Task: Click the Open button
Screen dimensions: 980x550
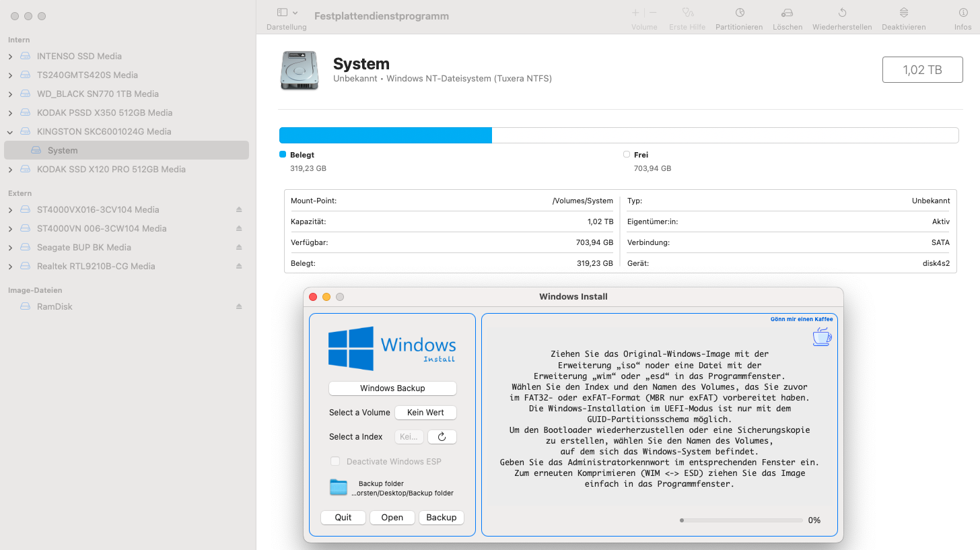Action: pos(392,518)
